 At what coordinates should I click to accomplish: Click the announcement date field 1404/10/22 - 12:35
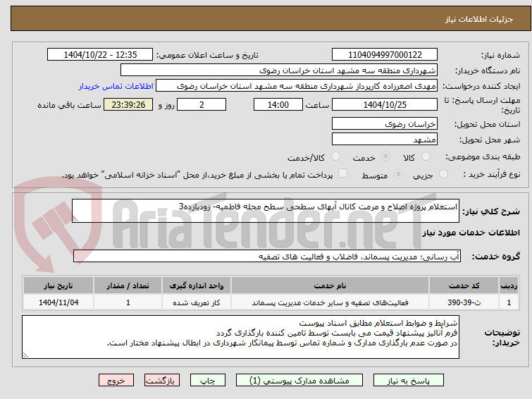click(100, 55)
